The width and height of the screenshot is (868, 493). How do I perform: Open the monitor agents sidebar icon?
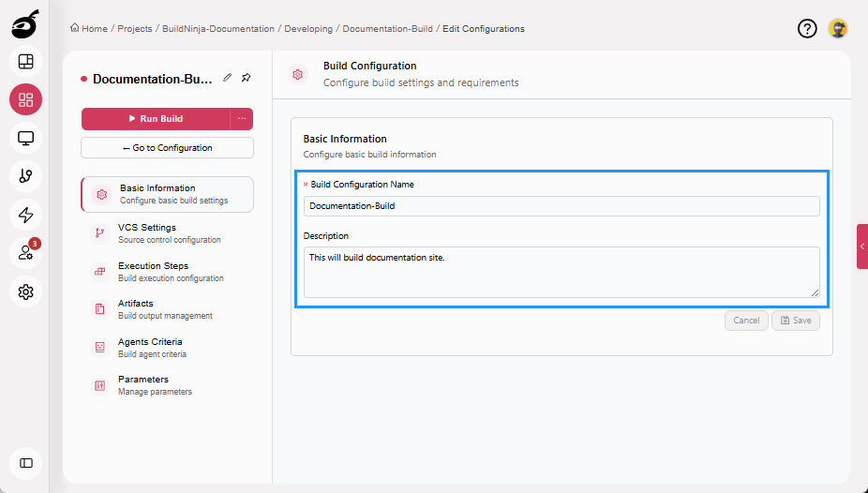click(25, 138)
